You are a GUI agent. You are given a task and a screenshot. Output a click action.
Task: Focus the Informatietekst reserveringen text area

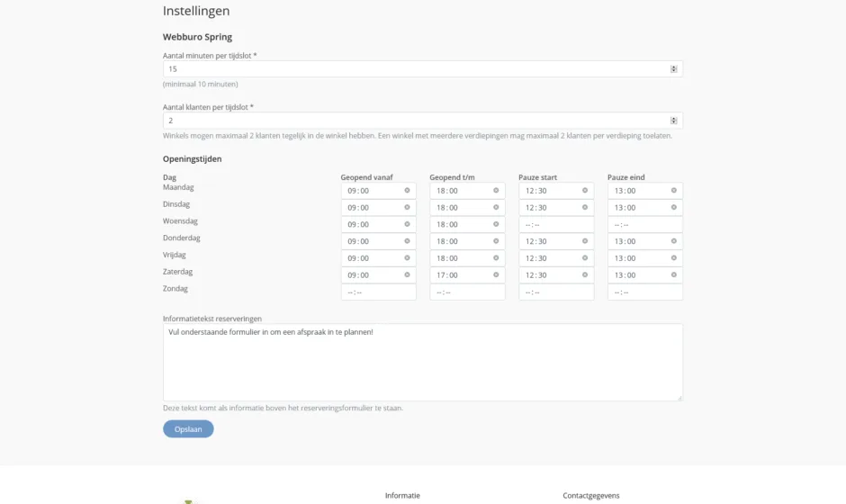422,362
